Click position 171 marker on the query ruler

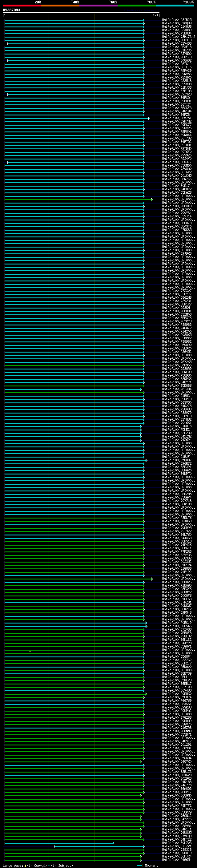pos(155,15)
